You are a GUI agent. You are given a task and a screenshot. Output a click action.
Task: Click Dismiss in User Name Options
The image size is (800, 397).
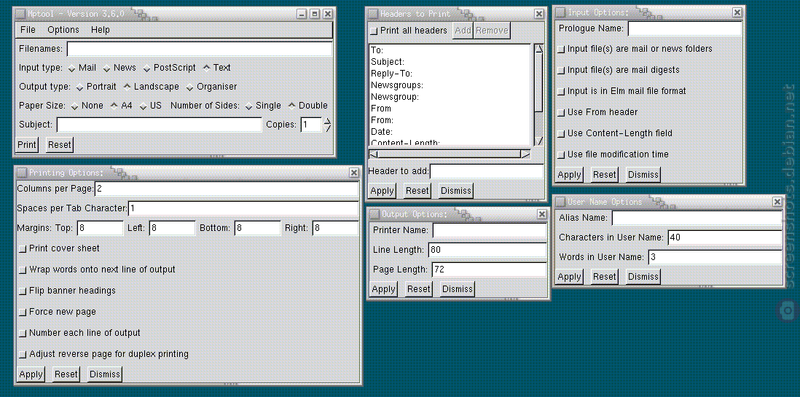(643, 277)
